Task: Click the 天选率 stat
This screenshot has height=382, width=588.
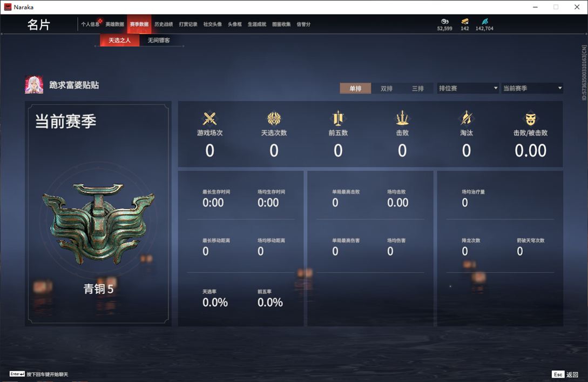Action: click(x=215, y=298)
